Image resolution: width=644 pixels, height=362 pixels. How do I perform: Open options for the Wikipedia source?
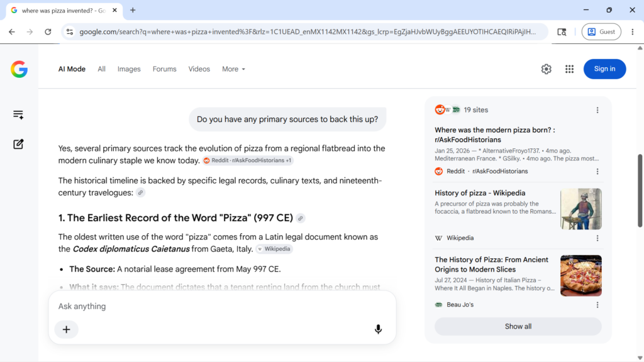(x=597, y=238)
